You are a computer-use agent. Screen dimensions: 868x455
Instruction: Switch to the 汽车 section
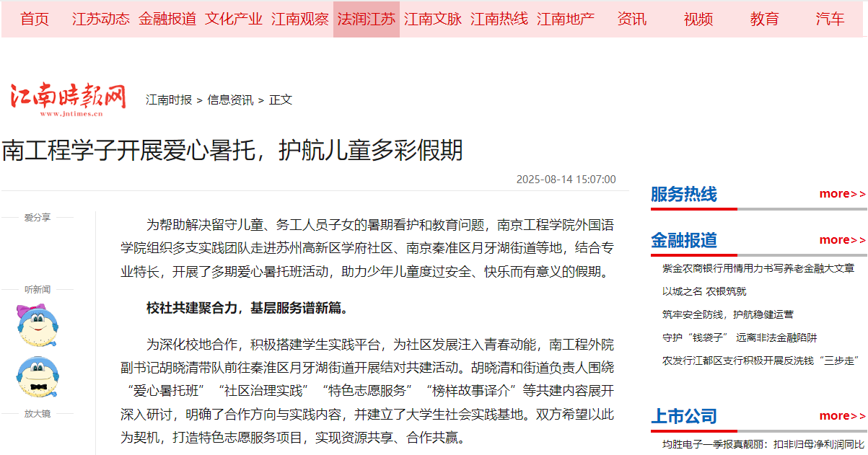[x=830, y=19]
